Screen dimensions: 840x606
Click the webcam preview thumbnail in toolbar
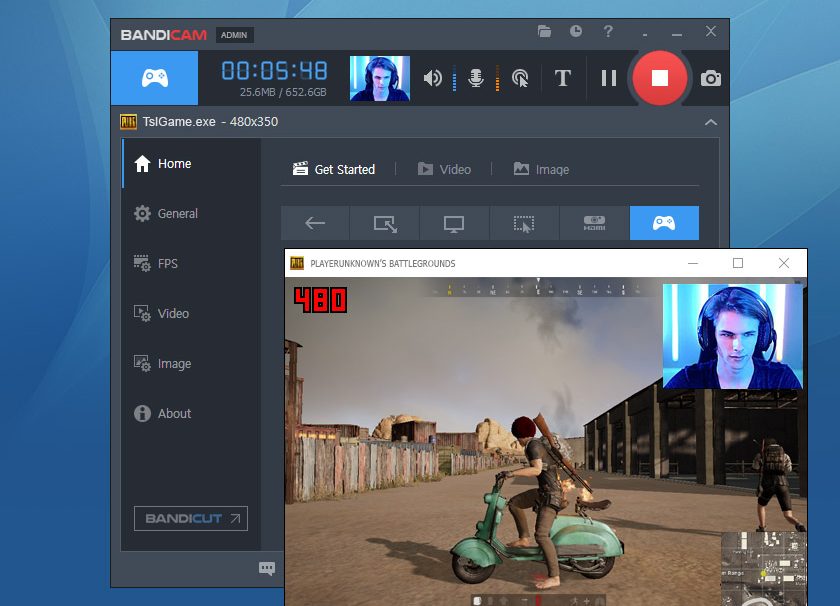tap(380, 78)
